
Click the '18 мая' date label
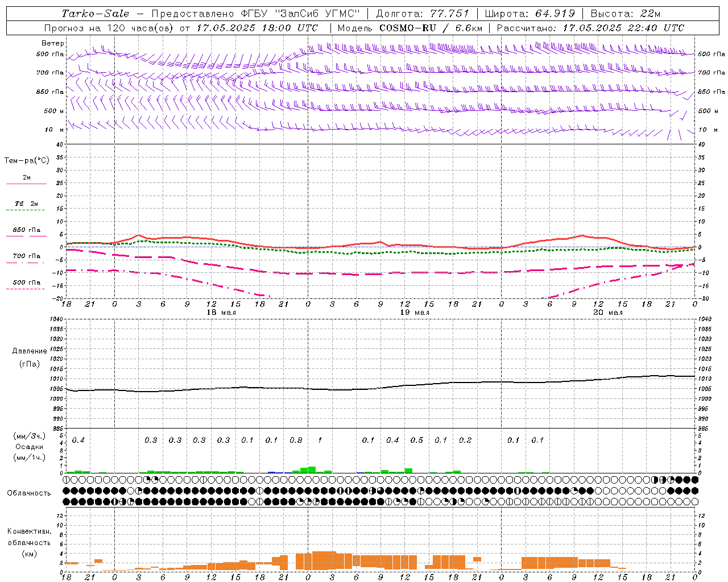point(221,313)
